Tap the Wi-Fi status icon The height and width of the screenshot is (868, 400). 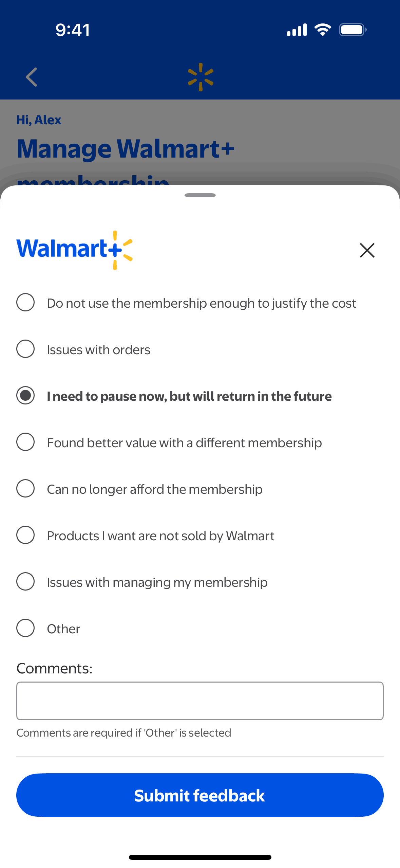323,30
